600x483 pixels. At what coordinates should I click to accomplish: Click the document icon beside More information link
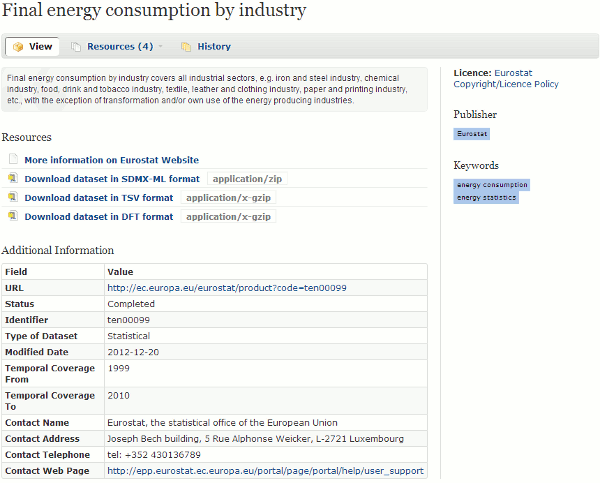(x=13, y=159)
